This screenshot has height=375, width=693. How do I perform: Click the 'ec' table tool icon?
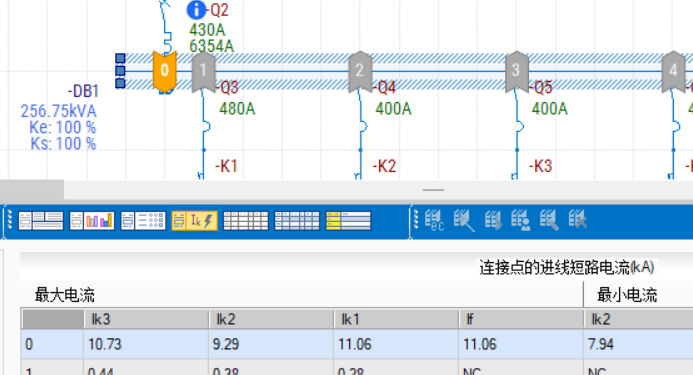click(434, 220)
